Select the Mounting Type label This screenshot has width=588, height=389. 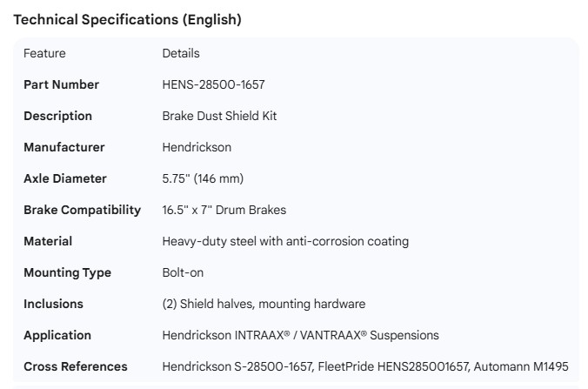(x=67, y=272)
